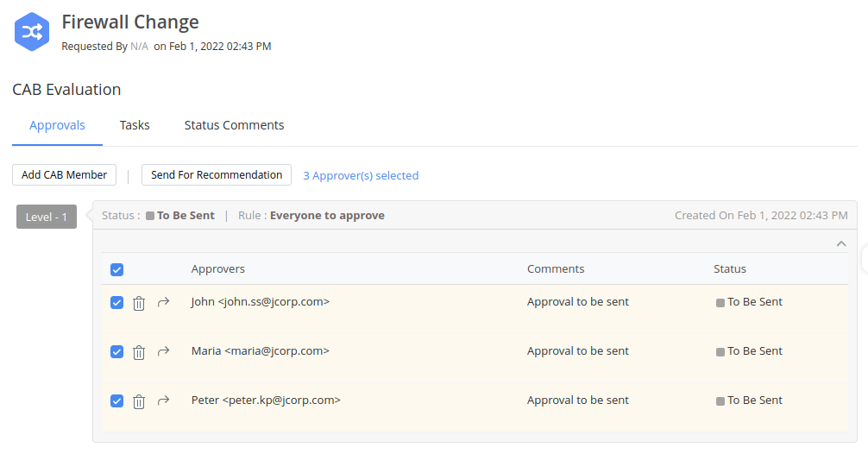Forward John's approval using arrow icon
This screenshot has height=473, width=868.
tap(163, 302)
